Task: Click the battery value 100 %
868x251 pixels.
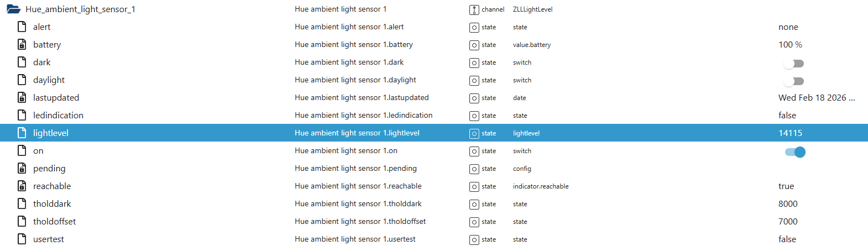Action: (x=790, y=45)
